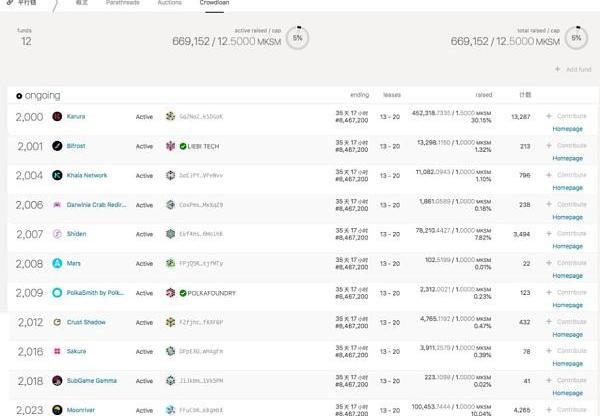
Task: Click the Shiden row account identicon
Action: pyautogui.click(x=170, y=234)
